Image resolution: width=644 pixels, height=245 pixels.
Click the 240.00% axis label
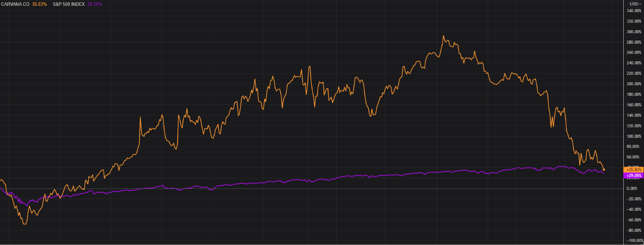coord(634,63)
